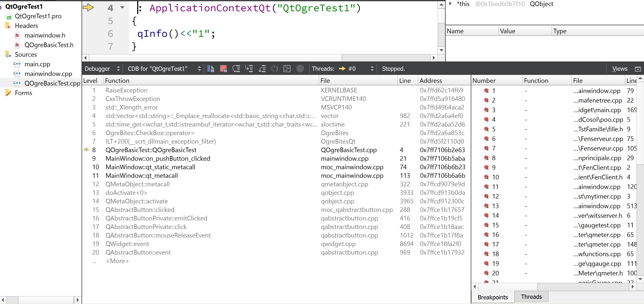Collapse code fold arrow at line 4
644x304 pixels.
(122, 7)
